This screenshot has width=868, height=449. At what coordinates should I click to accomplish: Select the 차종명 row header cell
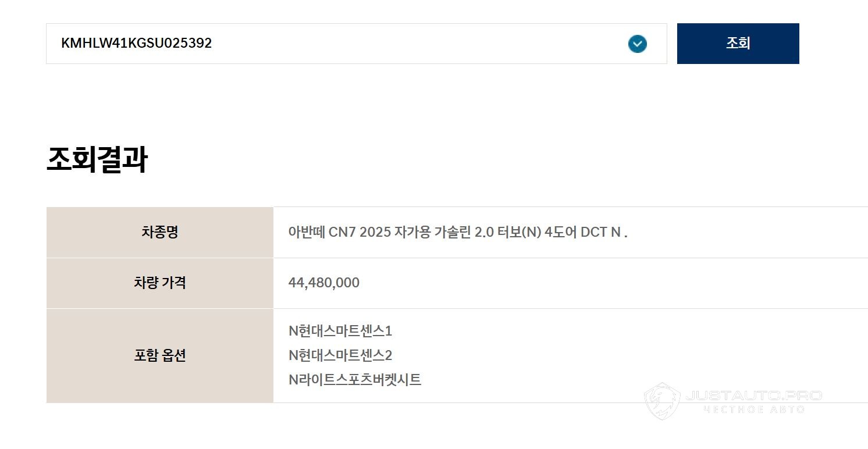coord(159,233)
